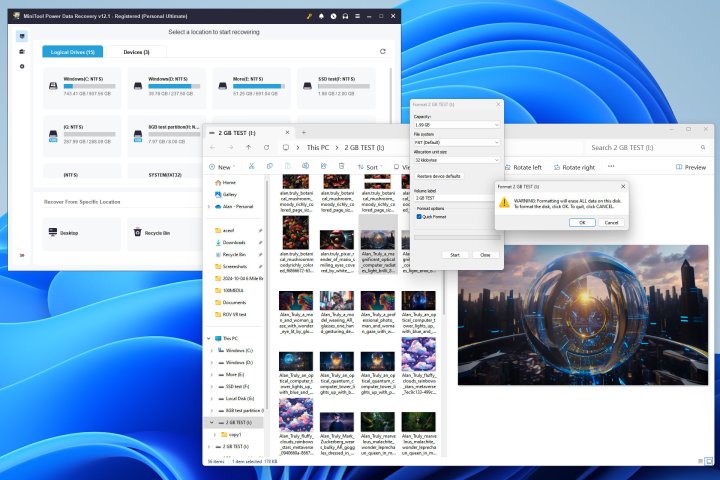This screenshot has height=480, width=720.
Task: Click Cancel in the formatting warning dialog
Action: 612,222
